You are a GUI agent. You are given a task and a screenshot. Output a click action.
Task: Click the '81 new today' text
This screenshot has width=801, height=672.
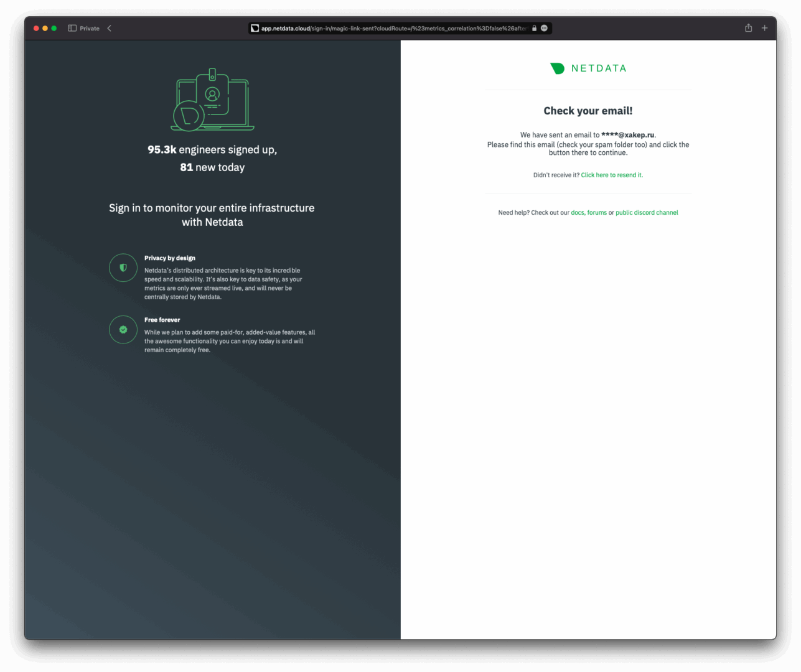tap(212, 167)
